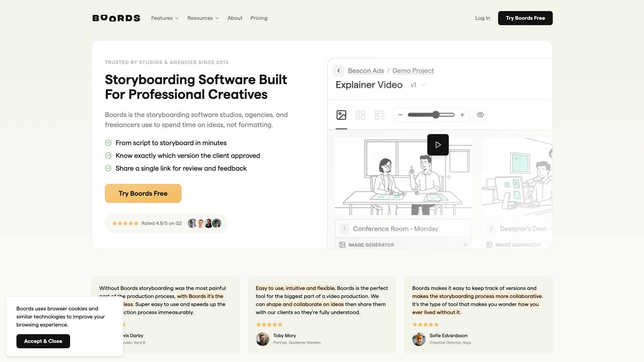The image size is (644, 362).
Task: Open the Resources dropdown menu
Action: (203, 18)
